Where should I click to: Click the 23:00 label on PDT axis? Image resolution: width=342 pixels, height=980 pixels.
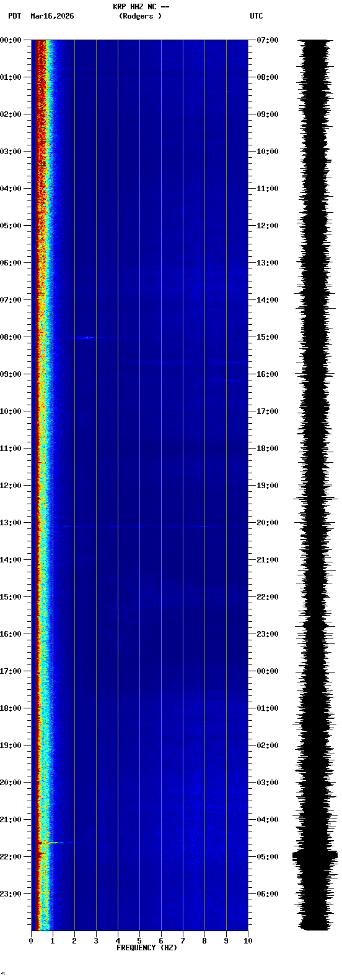(x=11, y=894)
